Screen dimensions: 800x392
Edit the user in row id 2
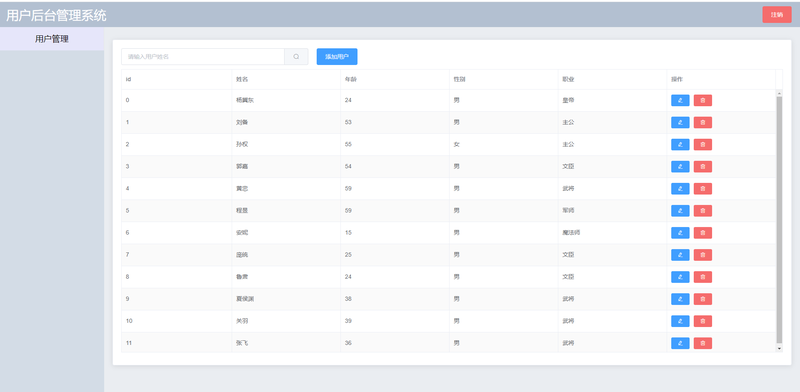point(680,144)
